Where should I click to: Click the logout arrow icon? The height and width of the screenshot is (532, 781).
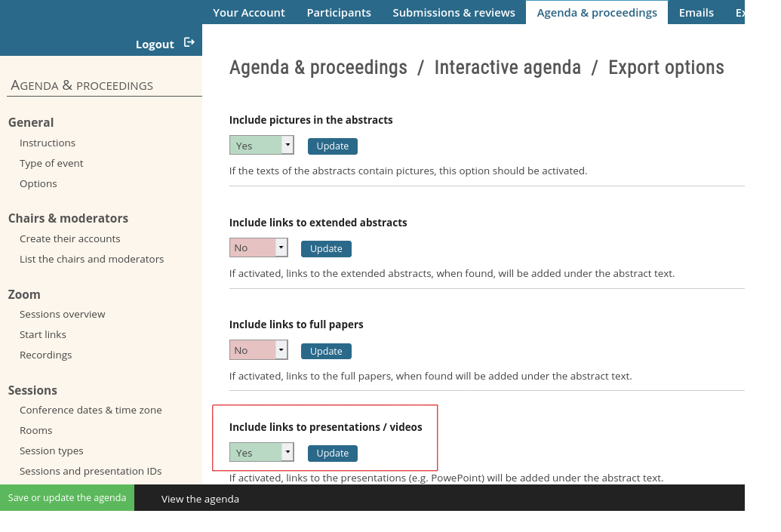pyautogui.click(x=189, y=43)
